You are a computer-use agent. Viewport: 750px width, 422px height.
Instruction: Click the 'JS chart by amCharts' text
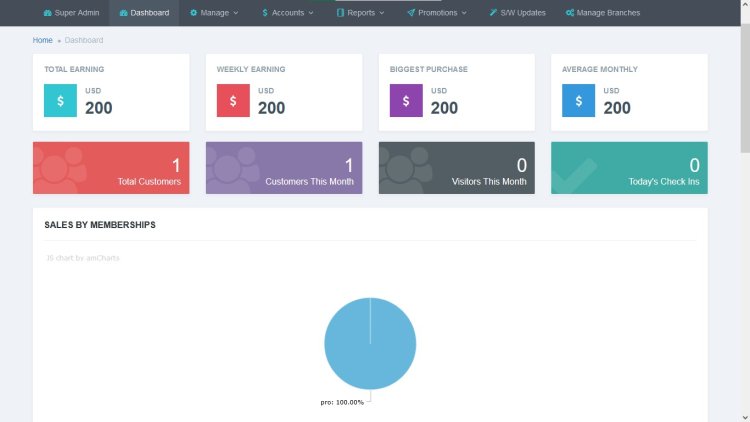82,258
